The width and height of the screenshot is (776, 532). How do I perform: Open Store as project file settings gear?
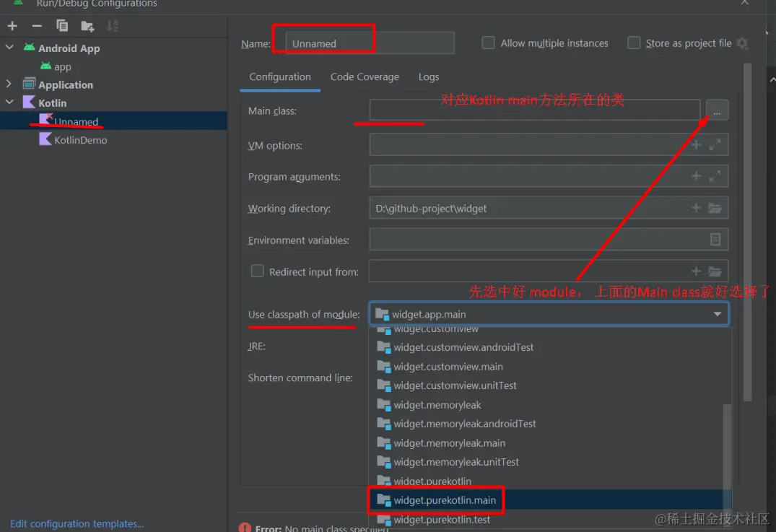tap(742, 43)
